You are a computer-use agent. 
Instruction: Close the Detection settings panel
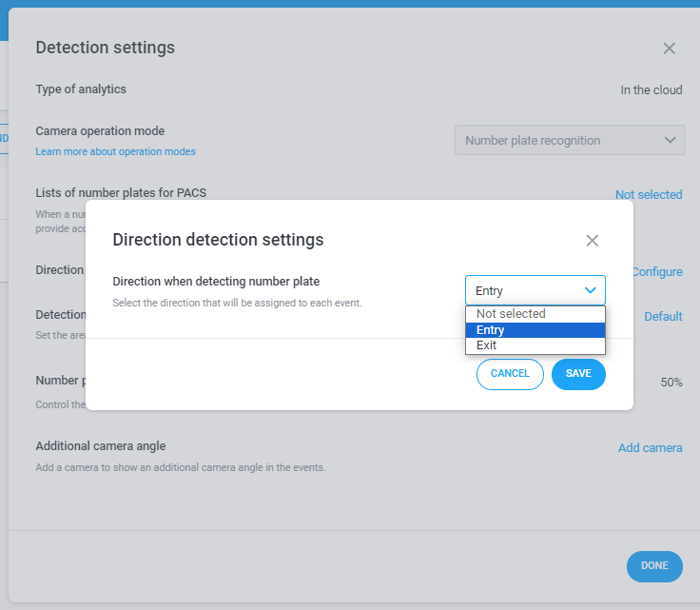tap(669, 49)
